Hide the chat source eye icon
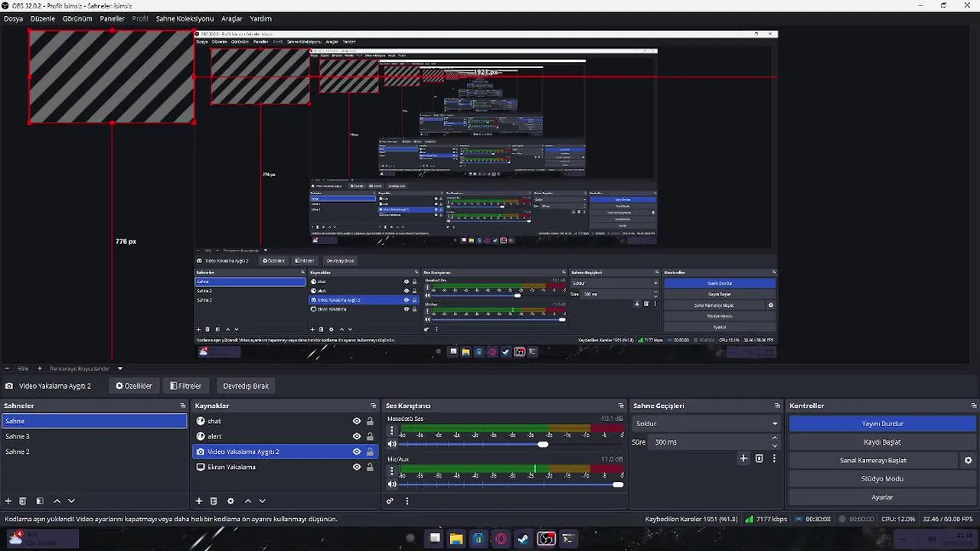 (357, 421)
